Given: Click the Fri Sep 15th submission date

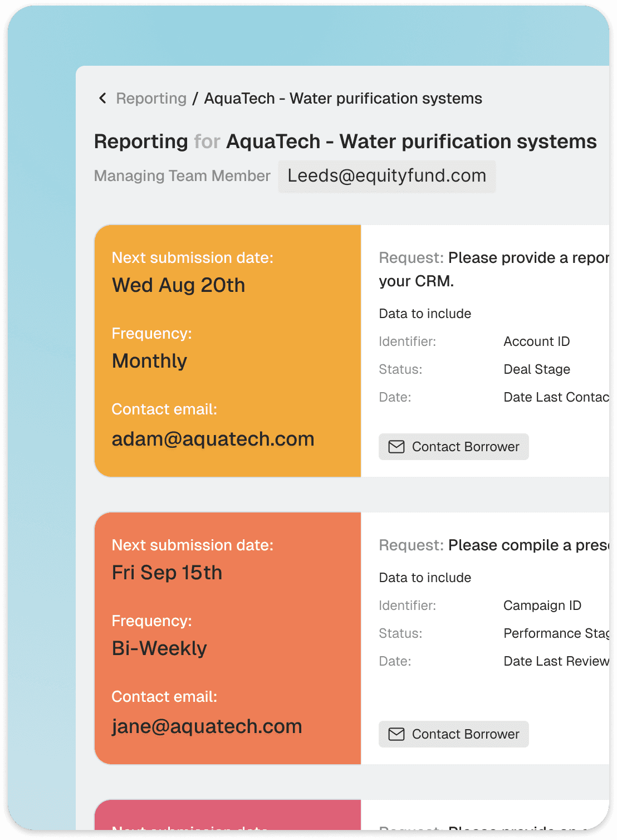Looking at the screenshot, I should pyautogui.click(x=167, y=573).
